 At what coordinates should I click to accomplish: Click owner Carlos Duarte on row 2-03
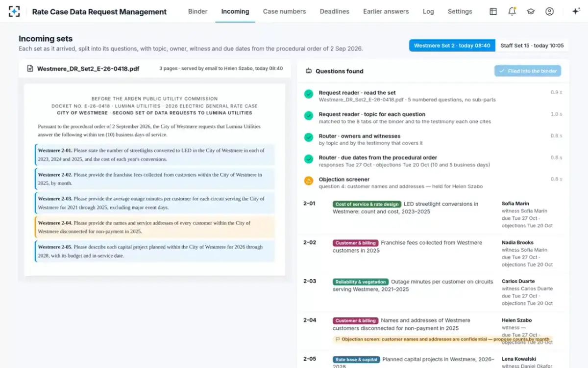click(518, 281)
